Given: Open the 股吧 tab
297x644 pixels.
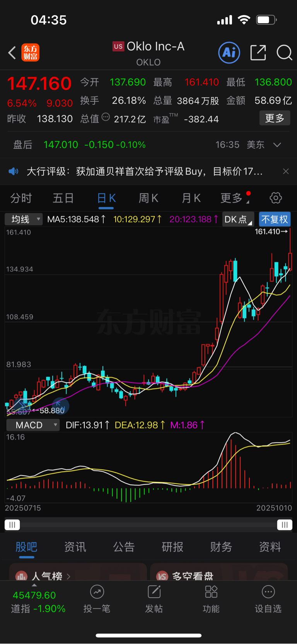Looking at the screenshot, I should point(26,547).
